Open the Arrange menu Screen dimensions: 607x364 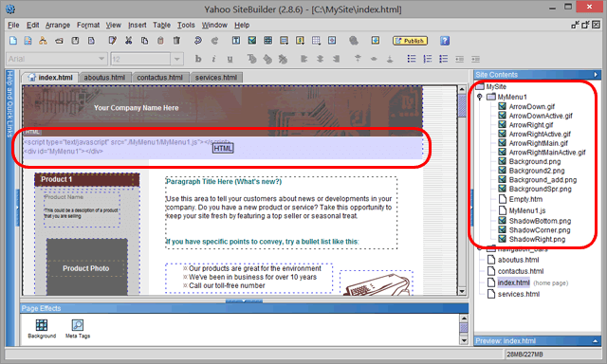(58, 26)
